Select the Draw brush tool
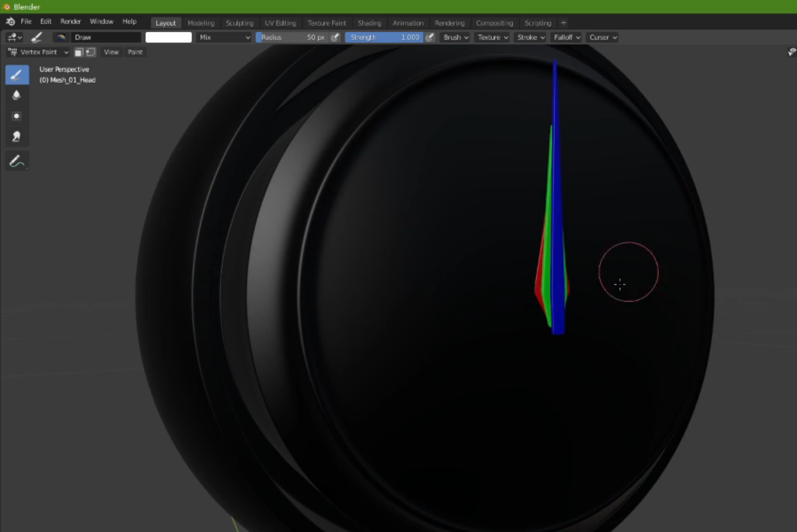 pyautogui.click(x=17, y=75)
